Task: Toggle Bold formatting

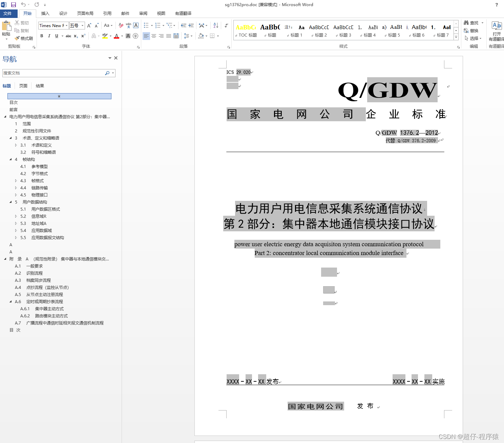Action: [42, 36]
